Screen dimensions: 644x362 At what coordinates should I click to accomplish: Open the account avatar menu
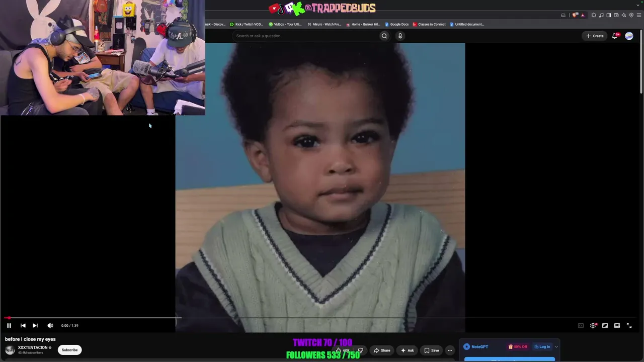[629, 36]
